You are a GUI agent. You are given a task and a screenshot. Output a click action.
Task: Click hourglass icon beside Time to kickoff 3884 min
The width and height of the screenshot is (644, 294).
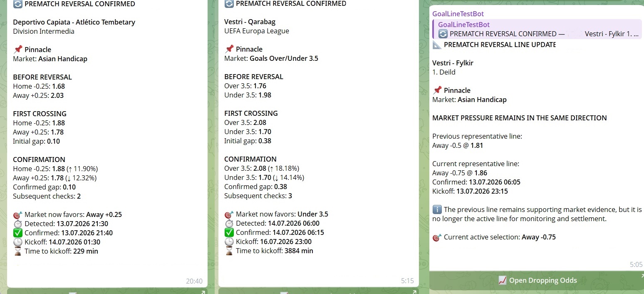click(x=229, y=251)
